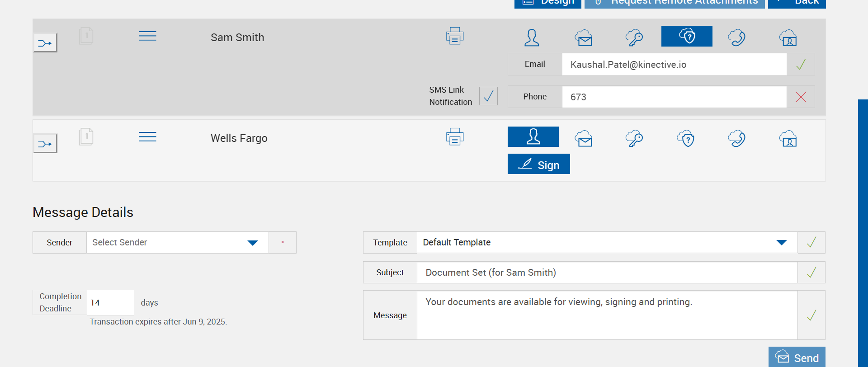868x367 pixels.
Task: Click the Subject text field
Action: (x=607, y=273)
